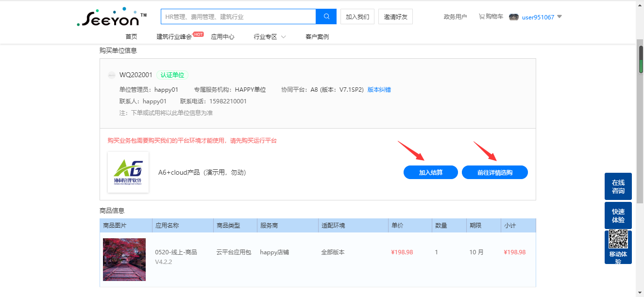The height and width of the screenshot is (297, 644).
Task: Click the 商品图片 column header
Action: [126, 226]
